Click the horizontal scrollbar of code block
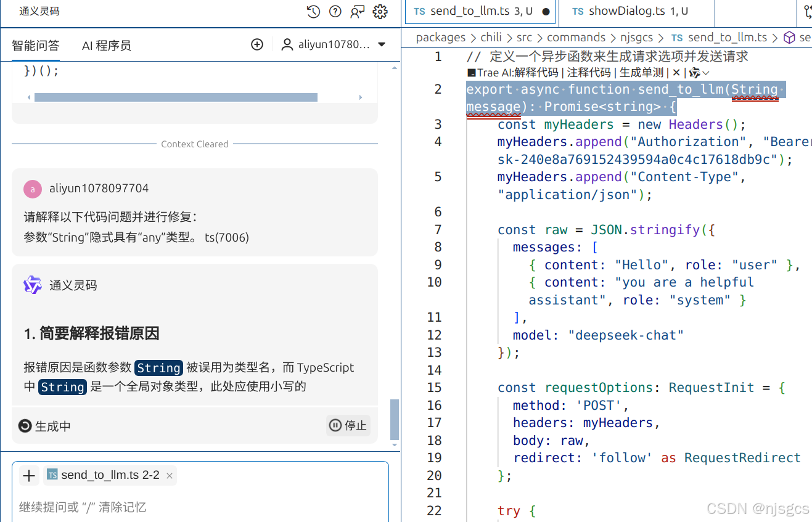812x522 pixels. pyautogui.click(x=176, y=97)
